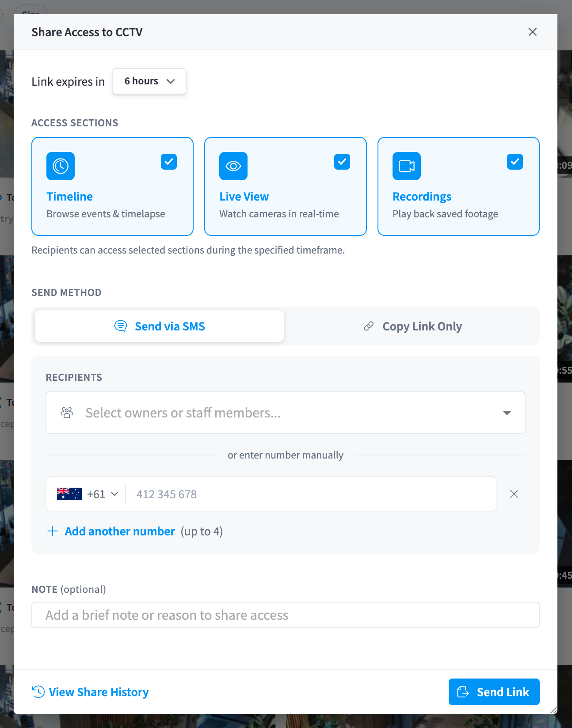Select the Send via SMS tab
This screenshot has height=728, width=572.
pyautogui.click(x=159, y=326)
